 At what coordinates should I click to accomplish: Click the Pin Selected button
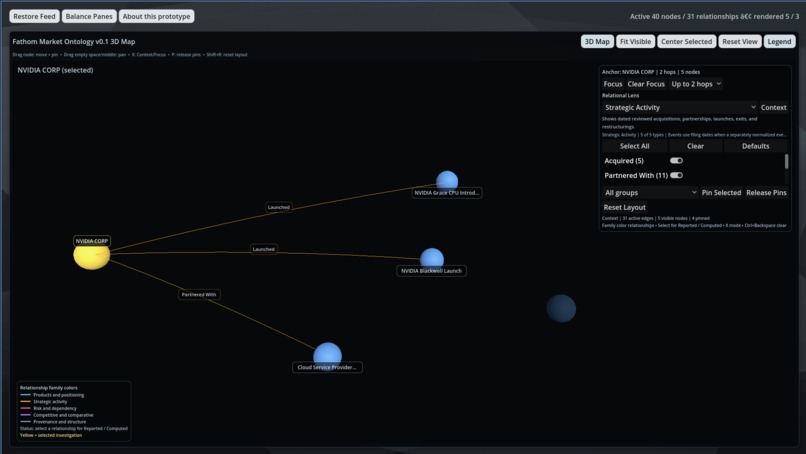click(x=721, y=192)
